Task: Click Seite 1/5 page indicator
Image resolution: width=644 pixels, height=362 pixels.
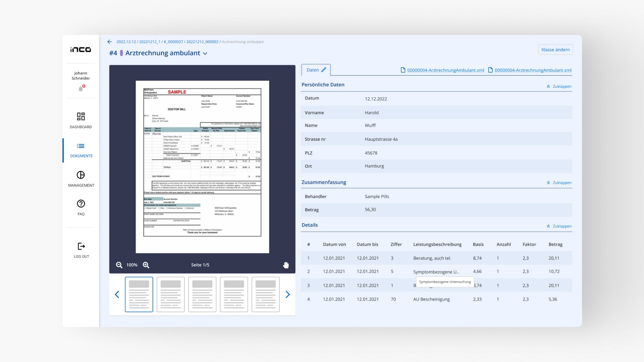Action: (200, 265)
